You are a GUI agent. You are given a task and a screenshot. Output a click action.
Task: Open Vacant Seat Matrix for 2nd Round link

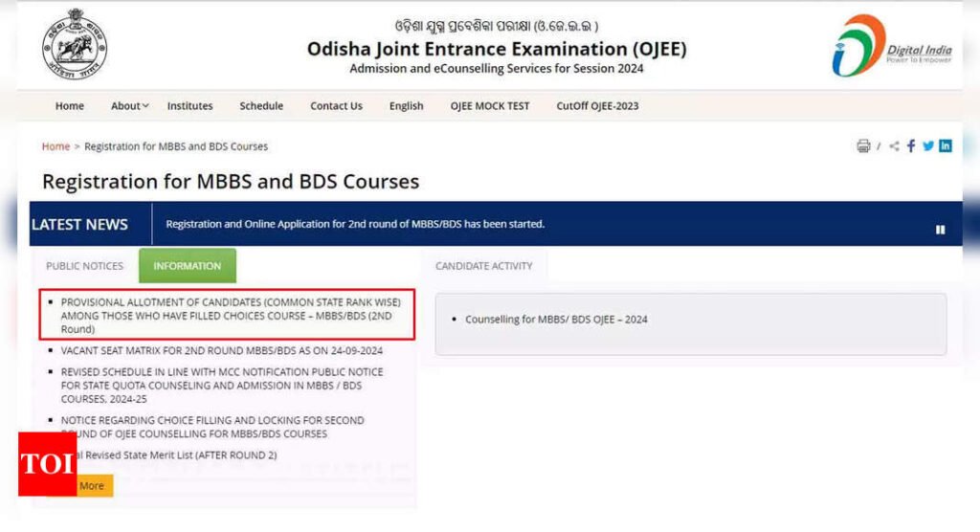pos(222,351)
